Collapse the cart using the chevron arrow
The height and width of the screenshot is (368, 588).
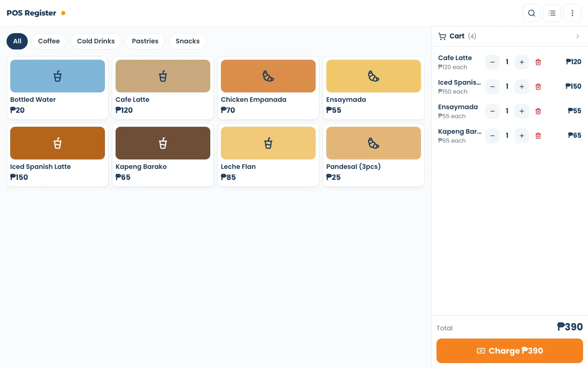577,36
